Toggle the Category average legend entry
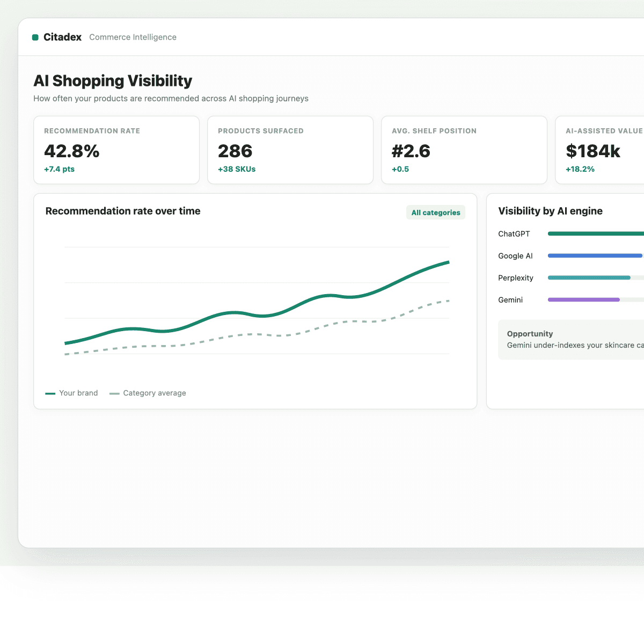Image resolution: width=644 pixels, height=644 pixels. tap(148, 393)
